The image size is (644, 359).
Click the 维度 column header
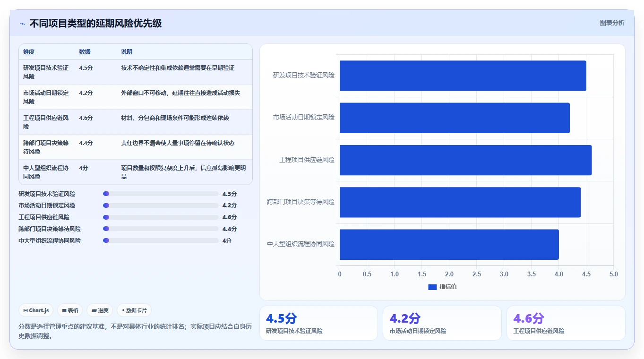click(29, 52)
